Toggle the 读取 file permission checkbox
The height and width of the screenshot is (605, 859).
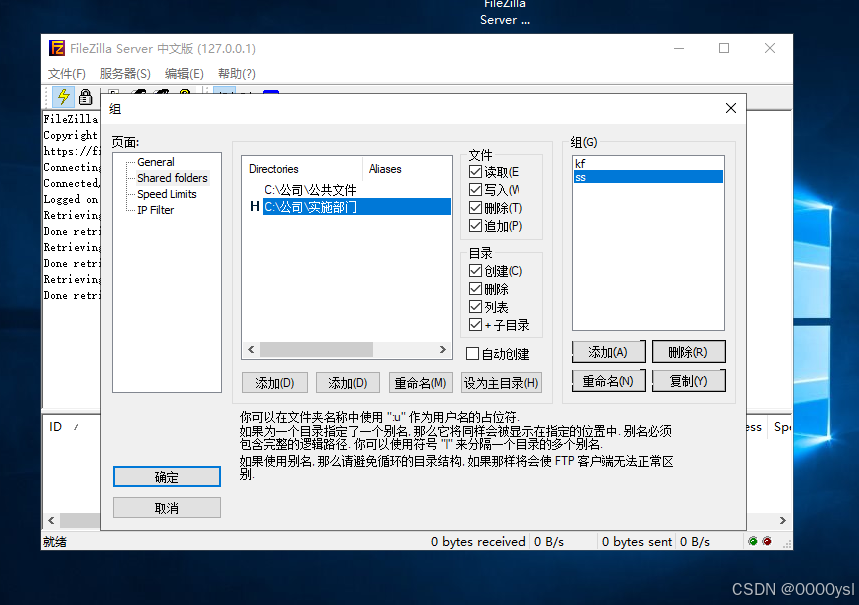click(x=475, y=172)
